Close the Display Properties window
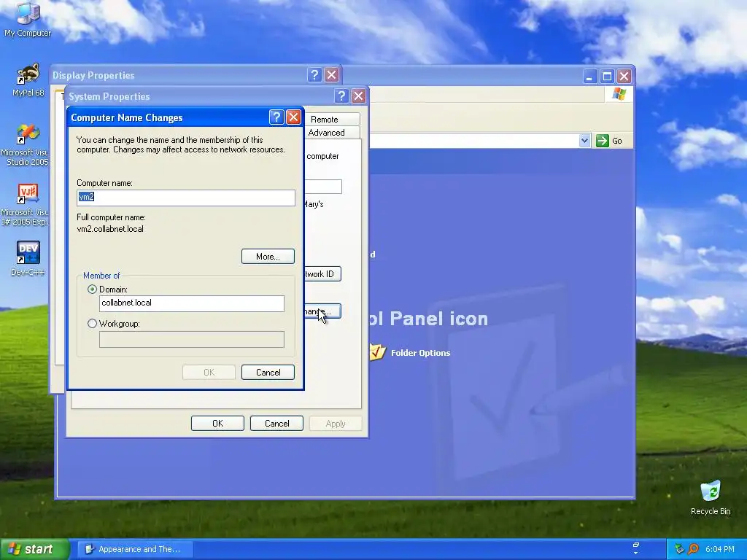Viewport: 747px width, 560px height. click(x=332, y=75)
